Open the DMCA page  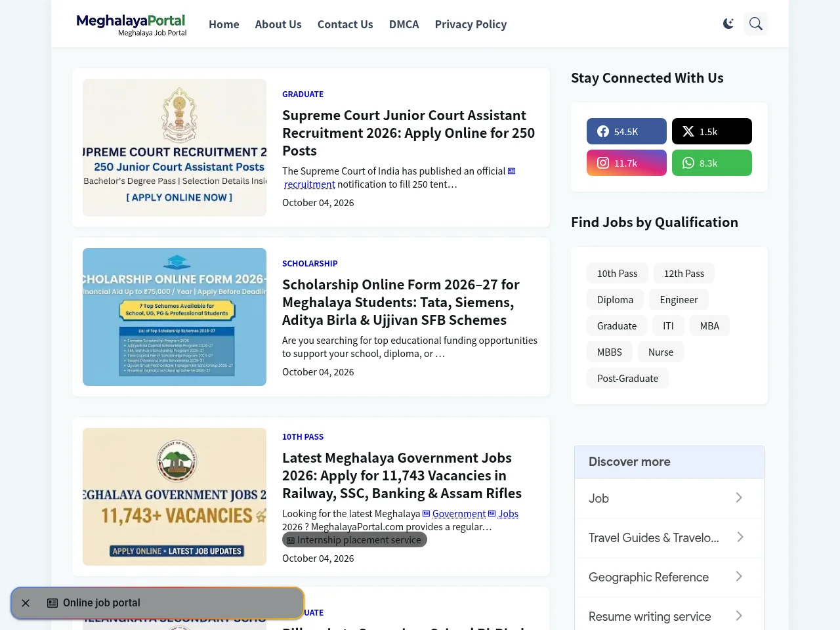[x=404, y=24]
